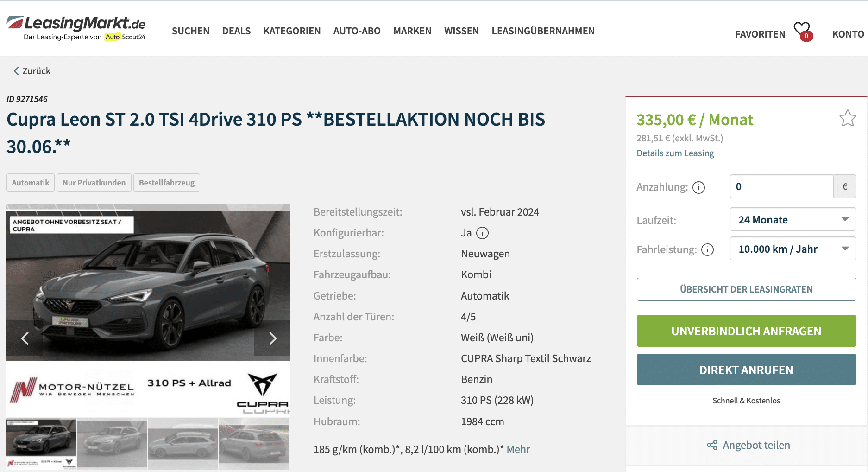Click the ID 9271546 text
This screenshot has height=472, width=868.
(x=27, y=99)
